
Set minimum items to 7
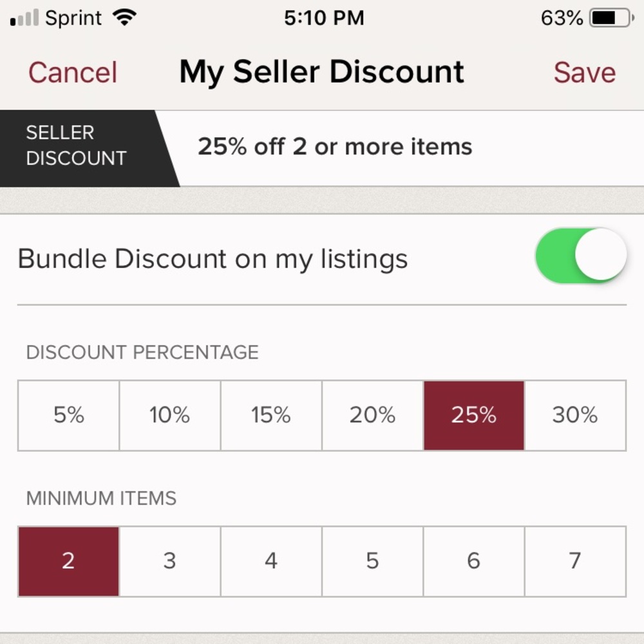[x=575, y=561]
